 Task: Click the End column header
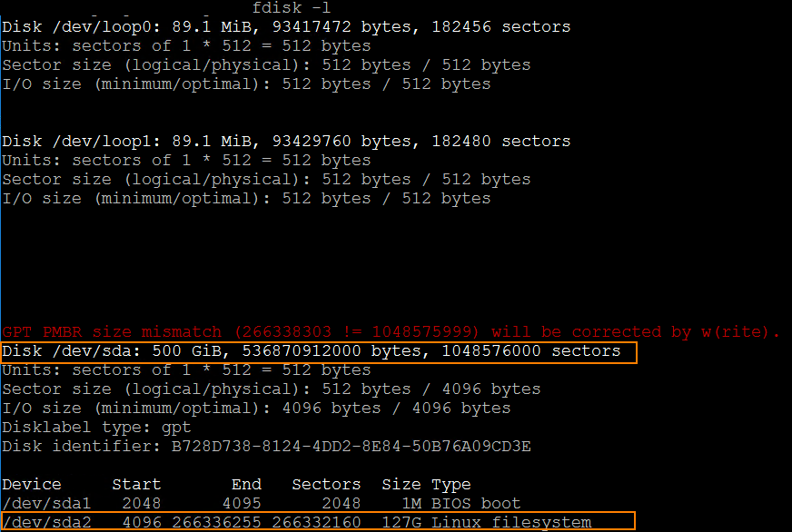pos(246,485)
